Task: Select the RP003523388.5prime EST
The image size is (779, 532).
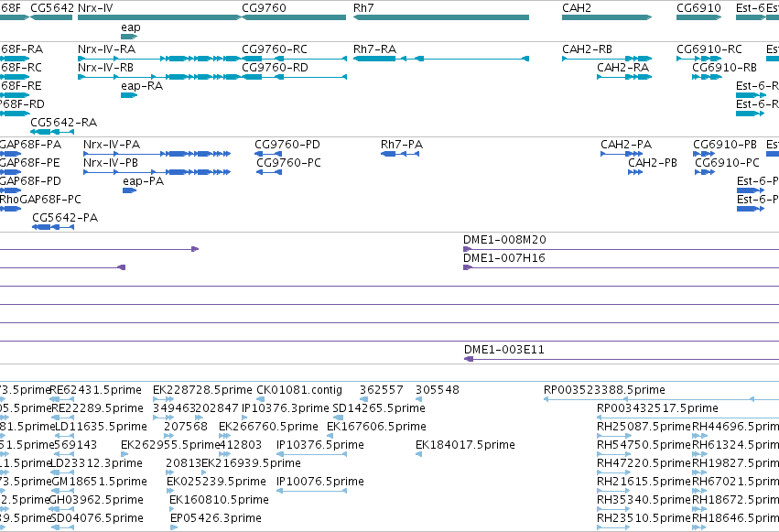Action: pos(661,399)
